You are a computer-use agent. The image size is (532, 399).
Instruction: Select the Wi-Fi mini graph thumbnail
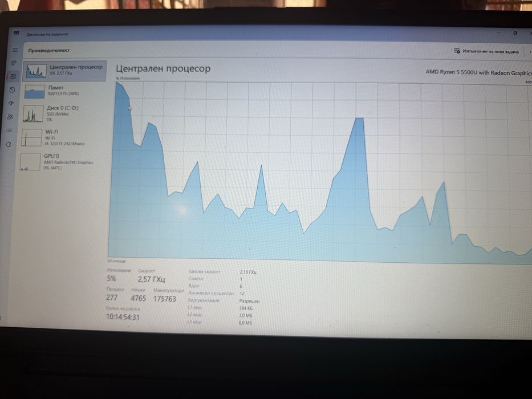point(31,137)
